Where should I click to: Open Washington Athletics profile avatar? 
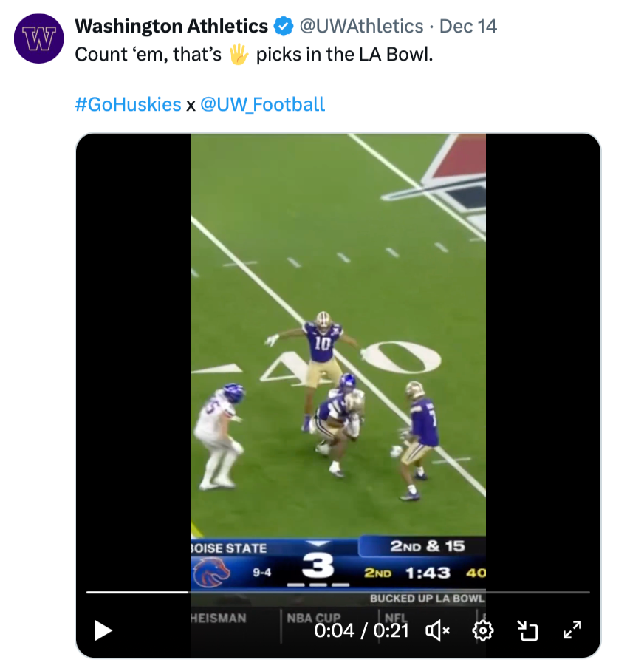39,37
